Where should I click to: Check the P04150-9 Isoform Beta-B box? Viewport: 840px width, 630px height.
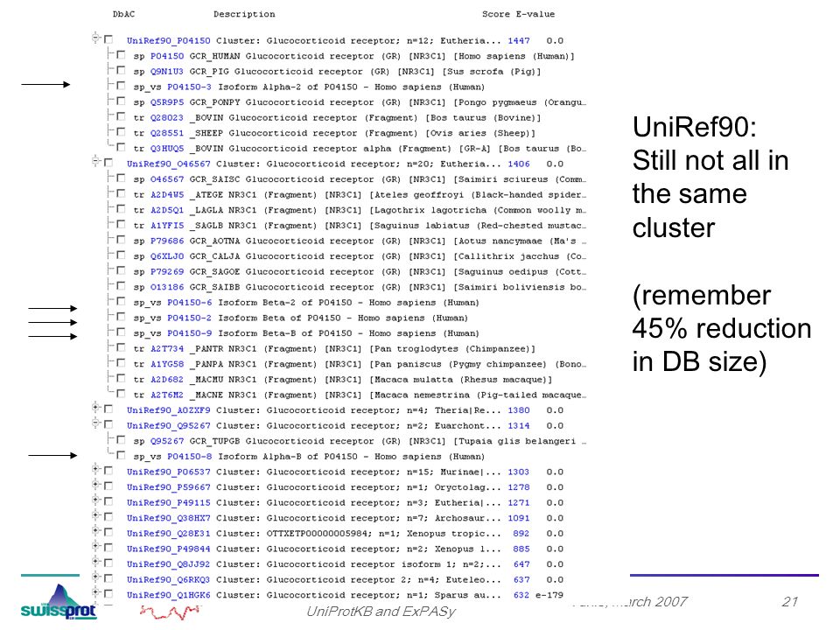[x=121, y=332]
